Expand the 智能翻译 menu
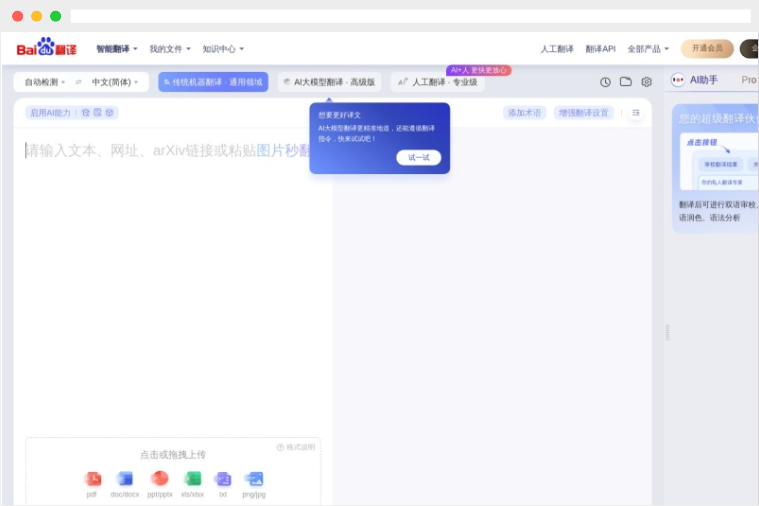 117,48
